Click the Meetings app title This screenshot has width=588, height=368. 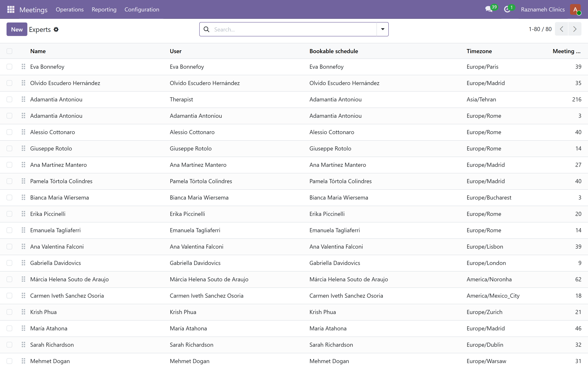(33, 10)
